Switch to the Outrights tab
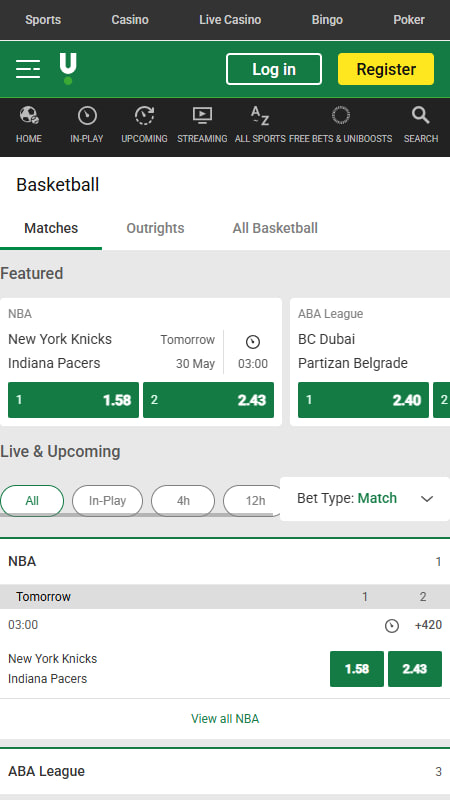Screen dimensions: 450x800 pyautogui.click(x=155, y=228)
